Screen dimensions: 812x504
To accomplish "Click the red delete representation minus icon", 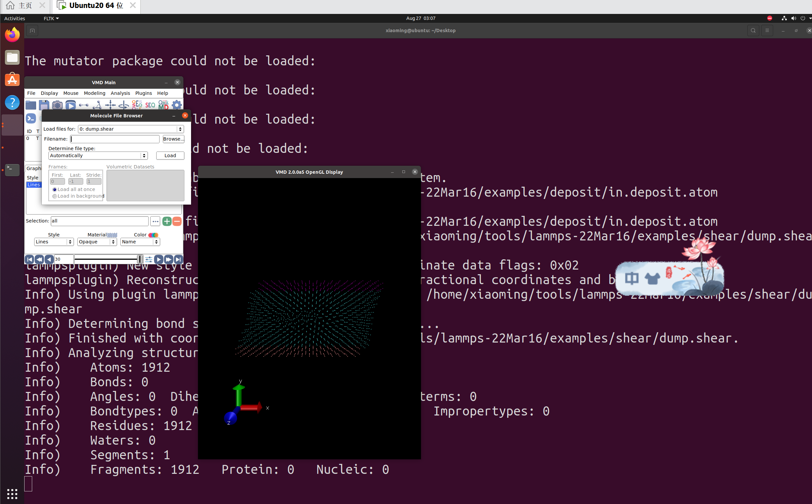I will pyautogui.click(x=177, y=221).
